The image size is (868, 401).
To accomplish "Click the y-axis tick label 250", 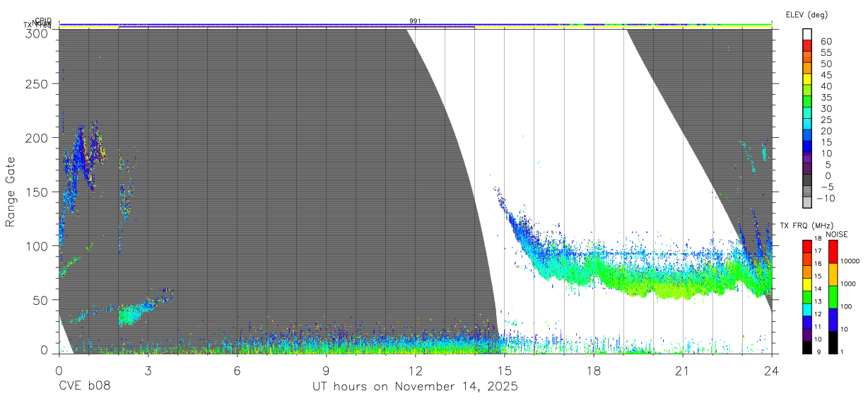I will pos(36,83).
